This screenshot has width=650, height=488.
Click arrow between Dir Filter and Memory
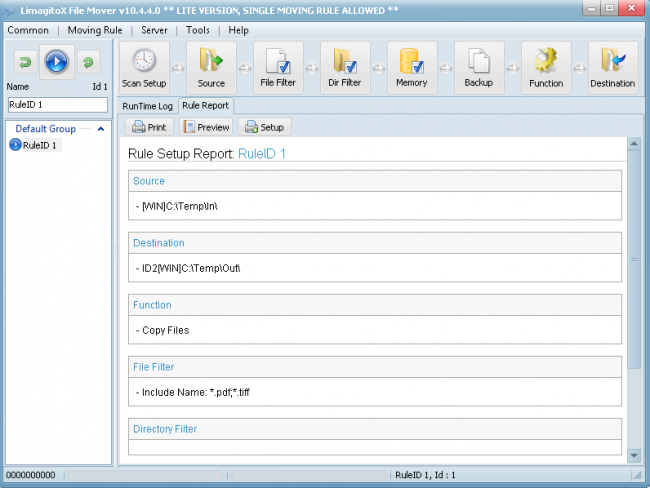point(378,68)
